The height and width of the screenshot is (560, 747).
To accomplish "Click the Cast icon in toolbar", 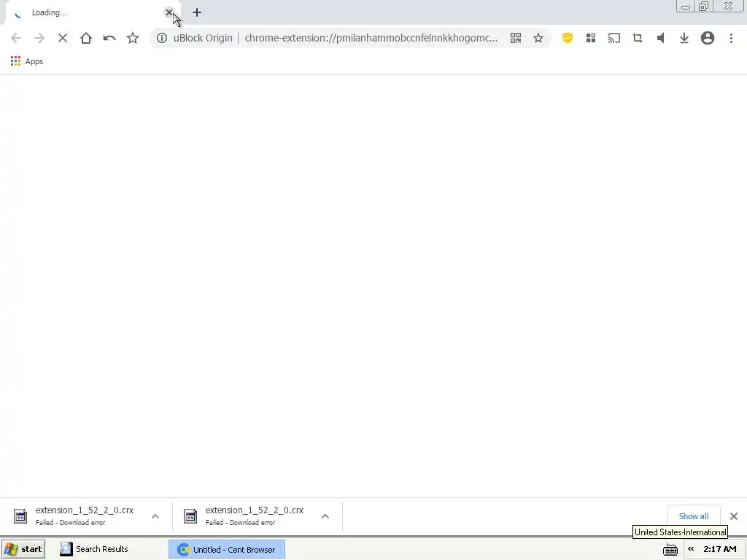I will tap(614, 38).
